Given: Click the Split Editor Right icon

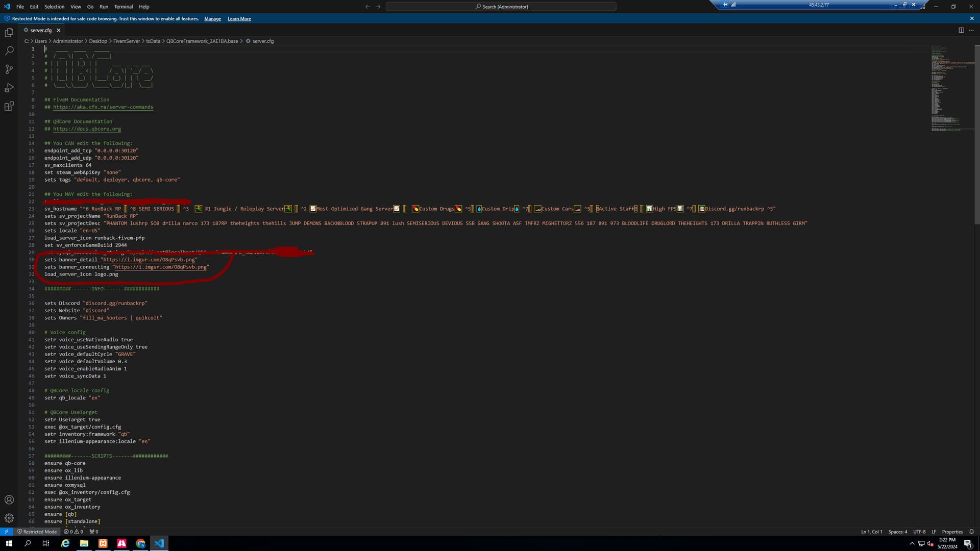Looking at the screenshot, I should pyautogui.click(x=961, y=30).
